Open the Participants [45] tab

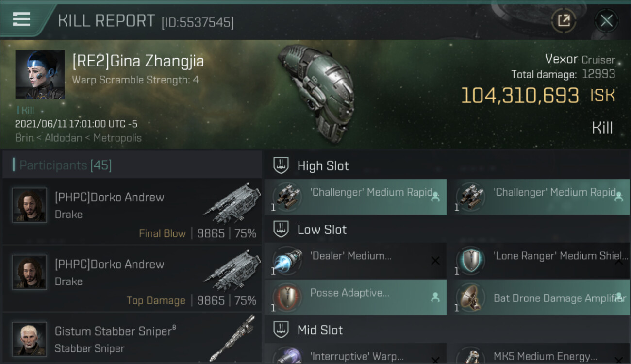[66, 165]
